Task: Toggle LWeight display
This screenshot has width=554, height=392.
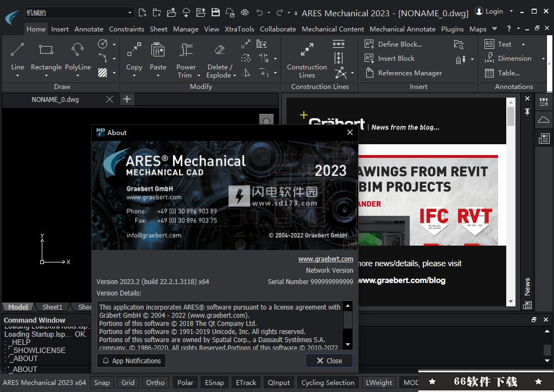Action: pos(379,382)
